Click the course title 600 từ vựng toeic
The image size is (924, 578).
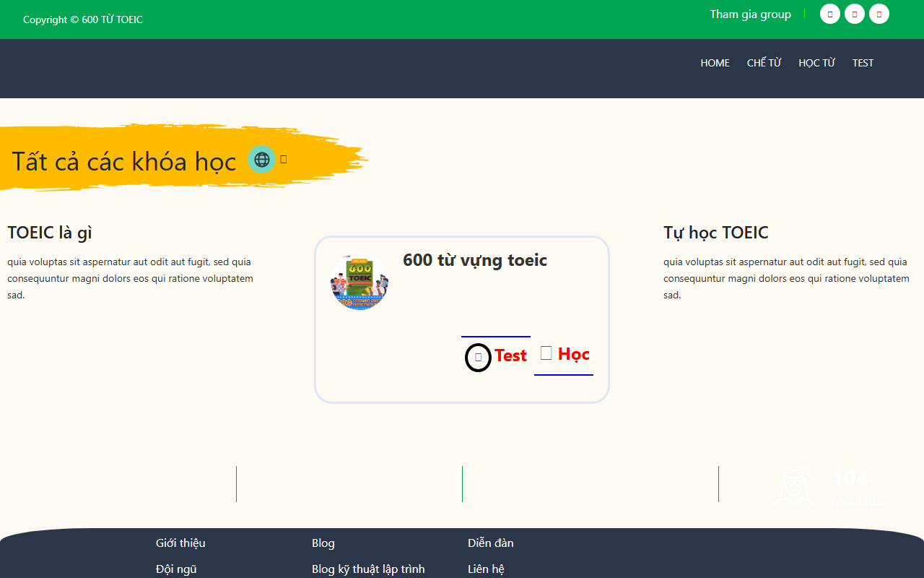point(475,260)
